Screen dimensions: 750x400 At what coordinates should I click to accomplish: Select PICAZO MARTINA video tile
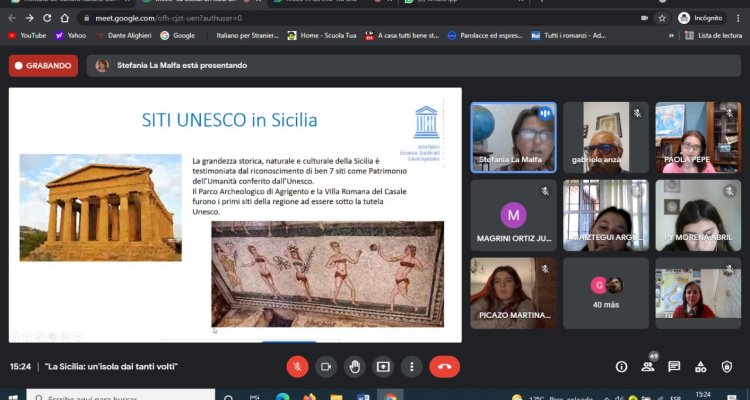coord(513,293)
